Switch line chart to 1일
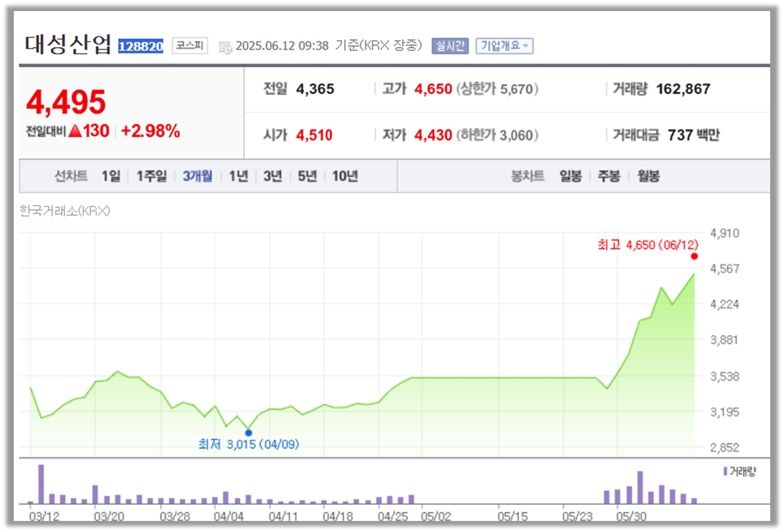 [111, 176]
